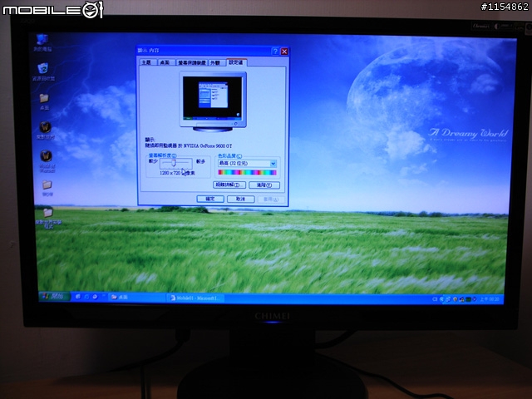Switch to the Mobile01 - Microsoft taskbar button
This screenshot has height=399, width=532.
click(195, 298)
